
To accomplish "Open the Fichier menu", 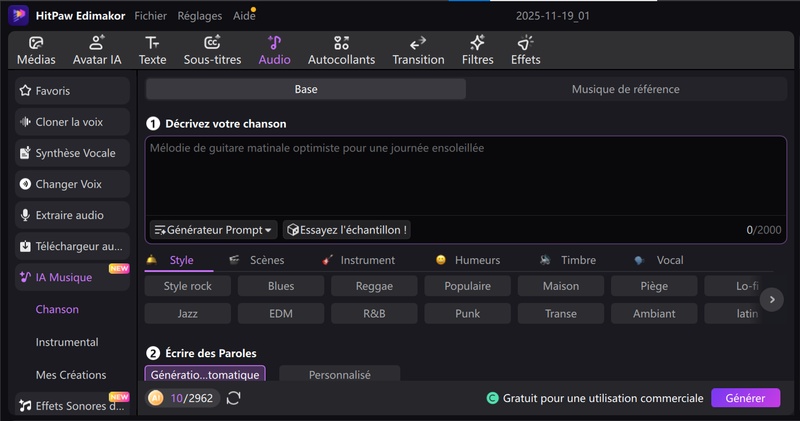I will 150,16.
